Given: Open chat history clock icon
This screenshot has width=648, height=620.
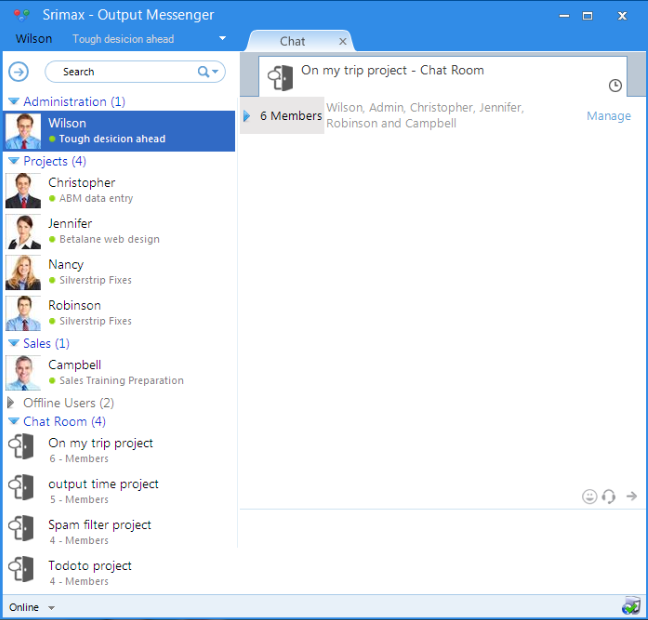Looking at the screenshot, I should 615,86.
